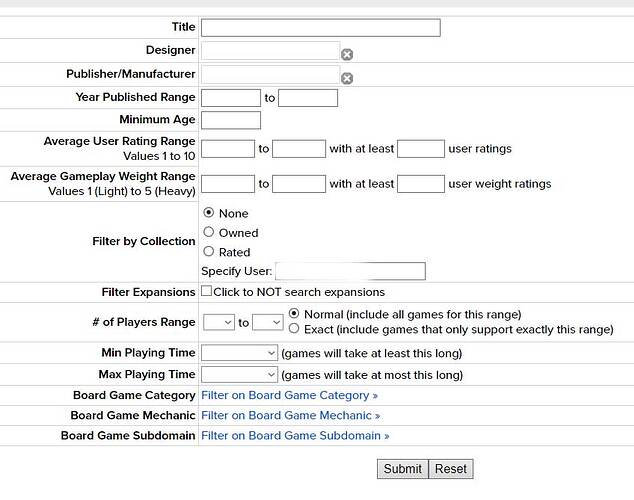Screen dimensions: 634x500
Task: Click the Specify User text field
Action: (x=350, y=271)
